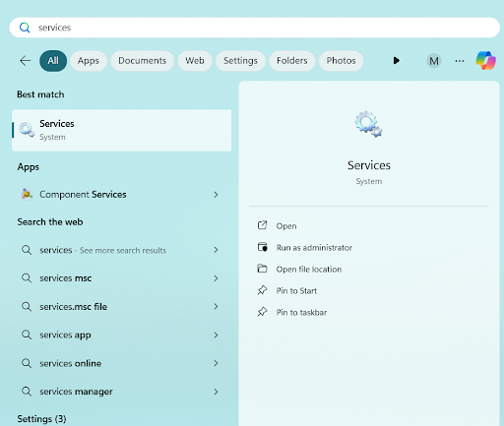504x426 pixels.
Task: Switch to the Apps filter tab
Action: (89, 61)
